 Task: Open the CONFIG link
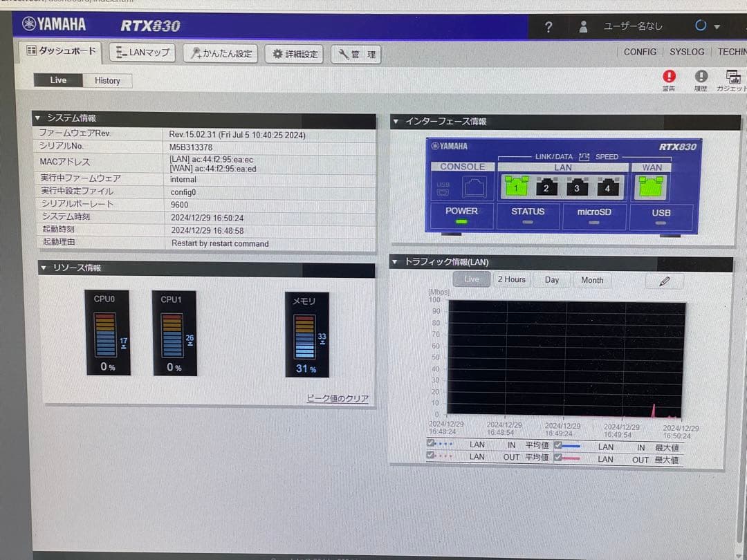click(x=640, y=52)
